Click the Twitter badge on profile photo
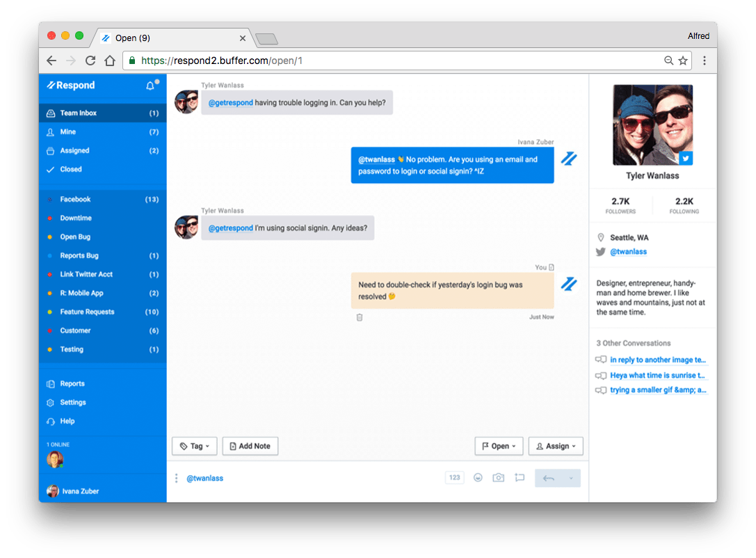The image size is (756, 558). click(686, 159)
